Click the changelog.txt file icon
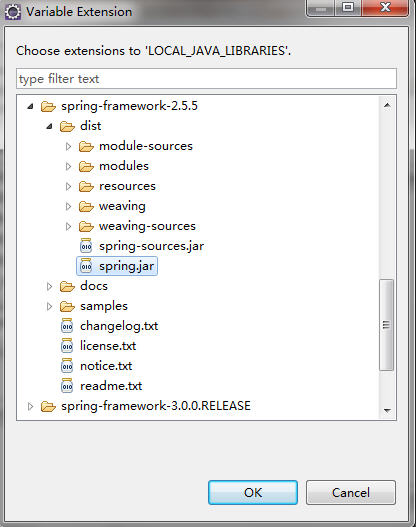Image resolution: width=416 pixels, height=527 pixels. click(67, 326)
